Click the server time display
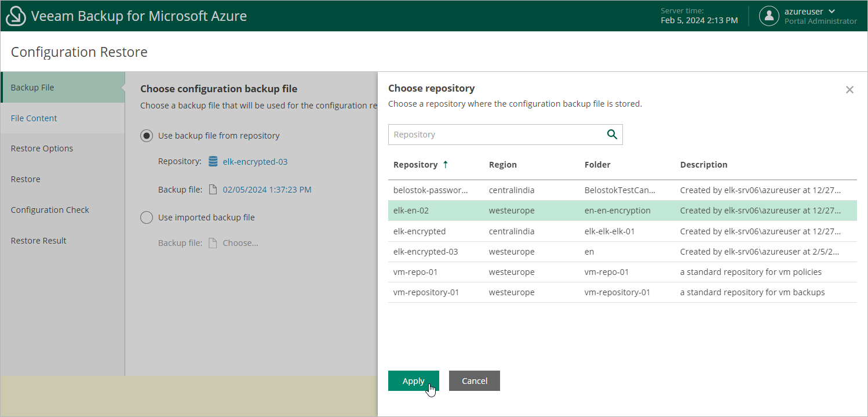868x417 pixels. (699, 16)
